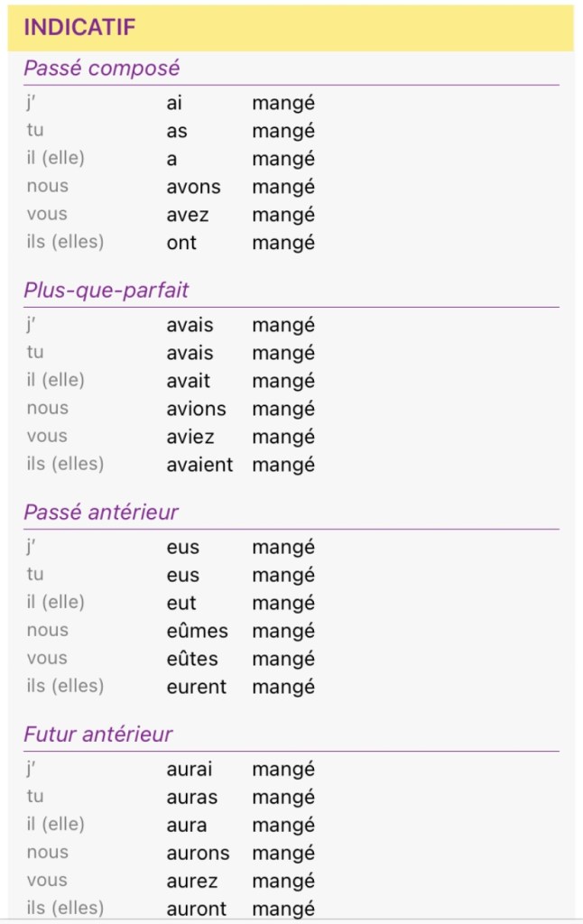Select "ils (elles)" pronoun beside "ont"
Screen dimensions: 583x924
65,242
